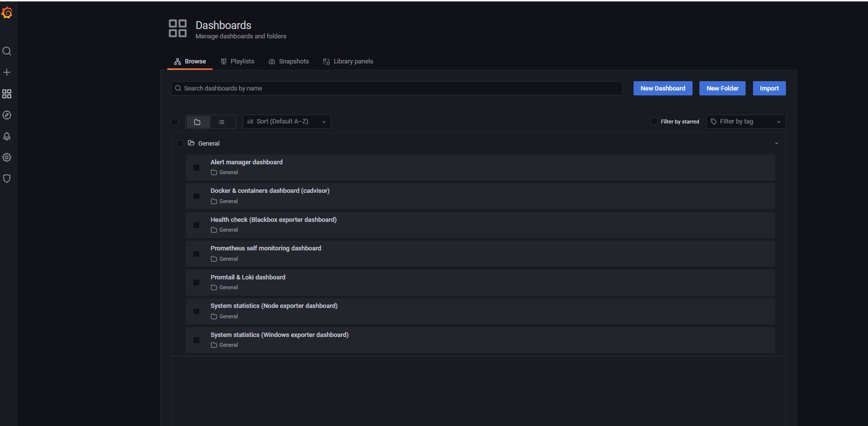Screen dimensions: 868x426
Task: Open the Explore compass icon in sidebar
Action: coord(7,115)
